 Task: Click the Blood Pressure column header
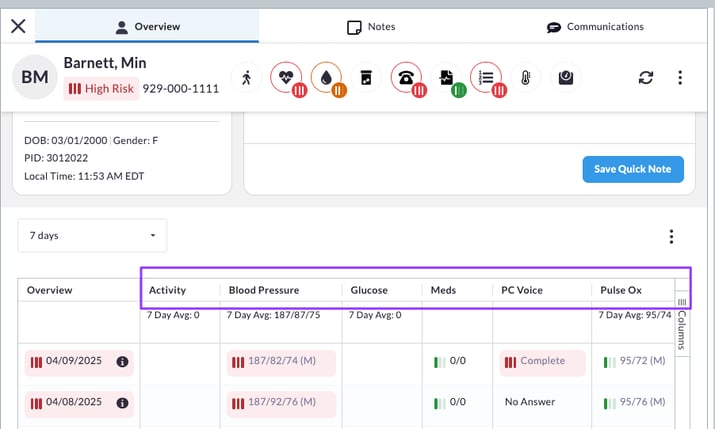point(264,290)
